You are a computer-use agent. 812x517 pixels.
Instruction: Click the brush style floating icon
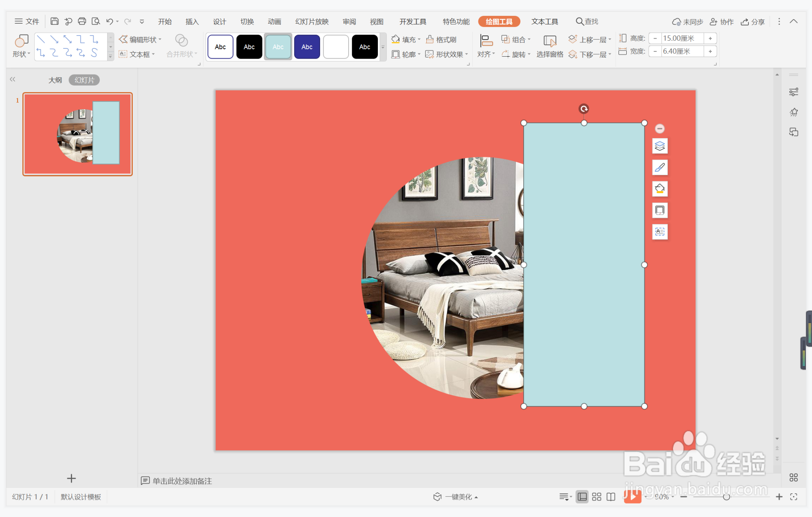[659, 167]
